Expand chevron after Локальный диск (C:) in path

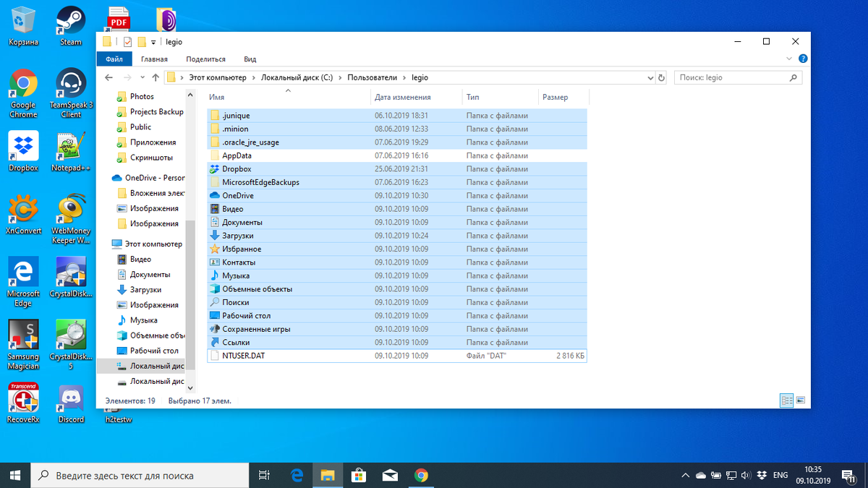pos(341,77)
